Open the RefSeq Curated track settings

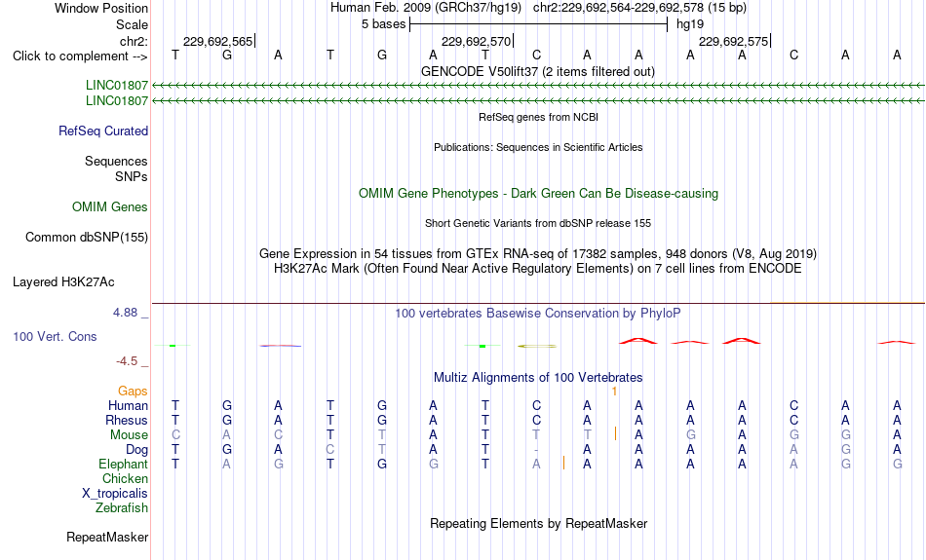tap(102, 131)
